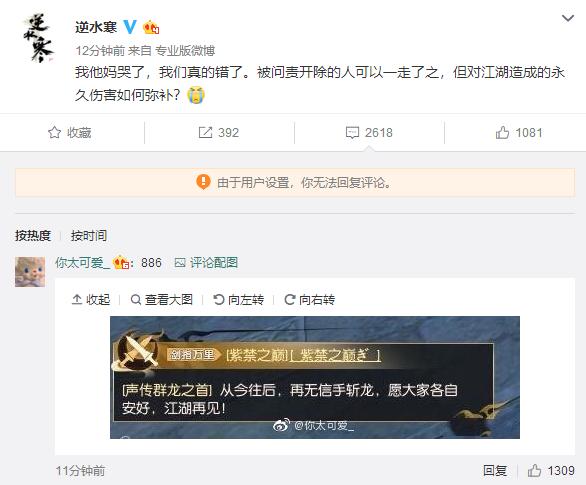
Task: Favorite the post with 收藏 star
Action: (70, 133)
